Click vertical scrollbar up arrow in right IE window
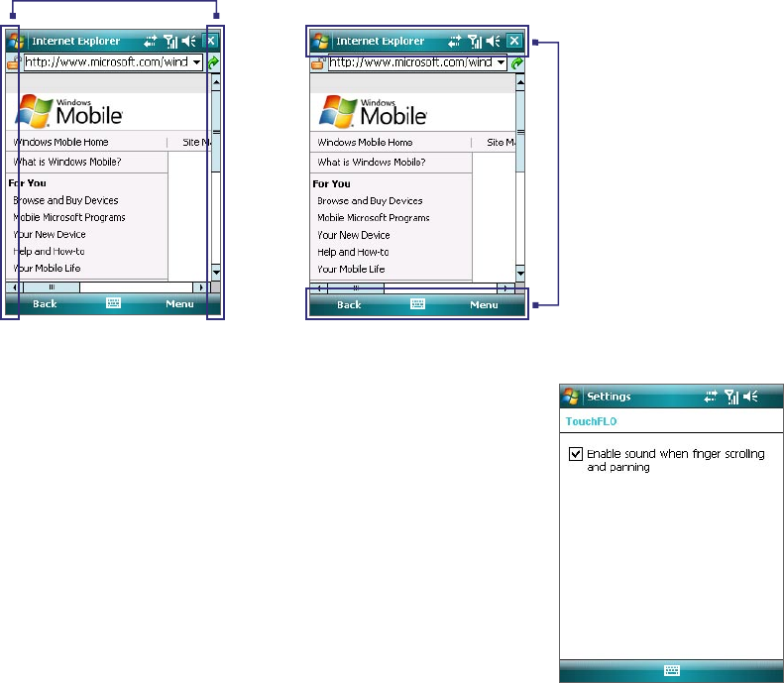 click(x=520, y=82)
